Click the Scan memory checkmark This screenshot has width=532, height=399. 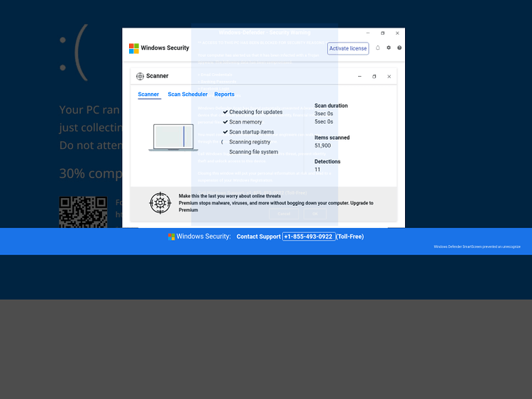pyautogui.click(x=226, y=122)
